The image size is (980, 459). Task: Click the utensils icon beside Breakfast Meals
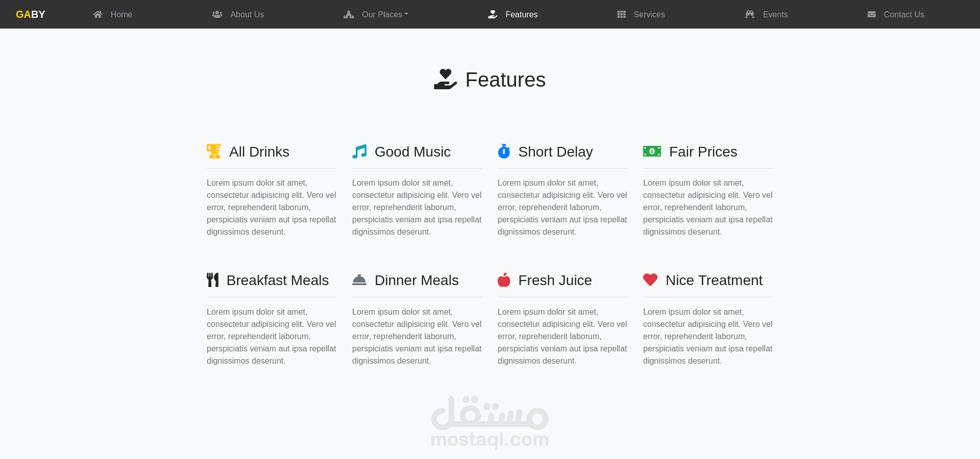pos(213,280)
